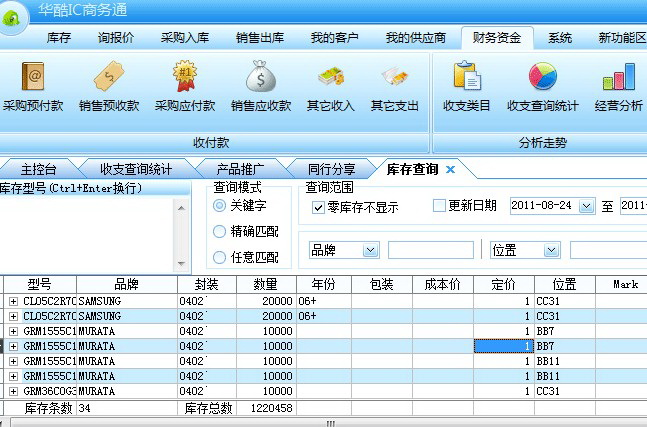Focus the 库存型号 text area
This screenshot has width=647, height=427.
click(x=87, y=235)
